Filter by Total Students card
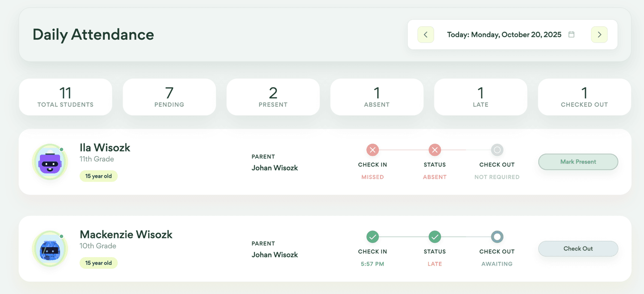Screen dimensions: 644x294 point(65,97)
